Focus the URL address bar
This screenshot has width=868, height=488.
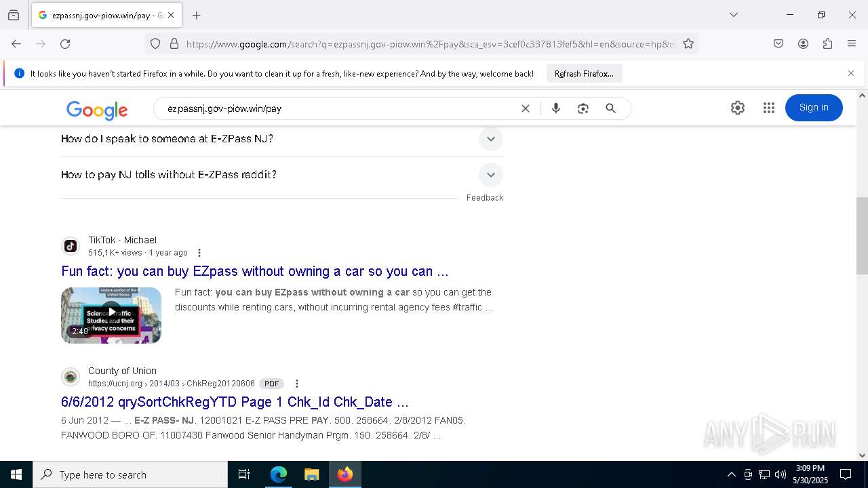[x=431, y=43]
